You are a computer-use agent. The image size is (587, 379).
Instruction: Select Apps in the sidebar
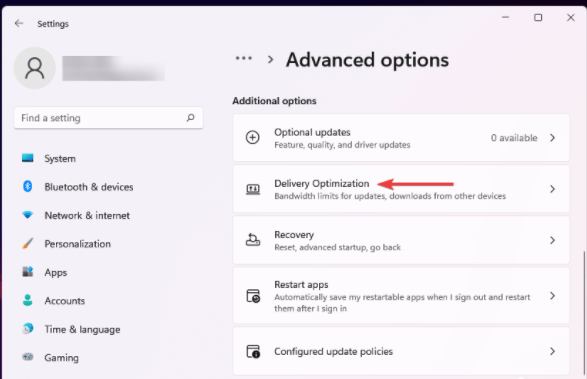[108, 272]
